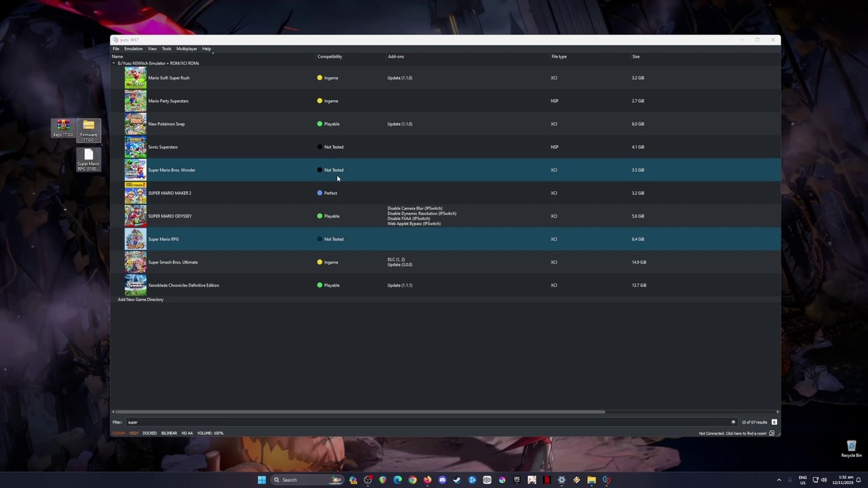Show hidden system tray icons
Screen dimensions: 868x488
778,480
